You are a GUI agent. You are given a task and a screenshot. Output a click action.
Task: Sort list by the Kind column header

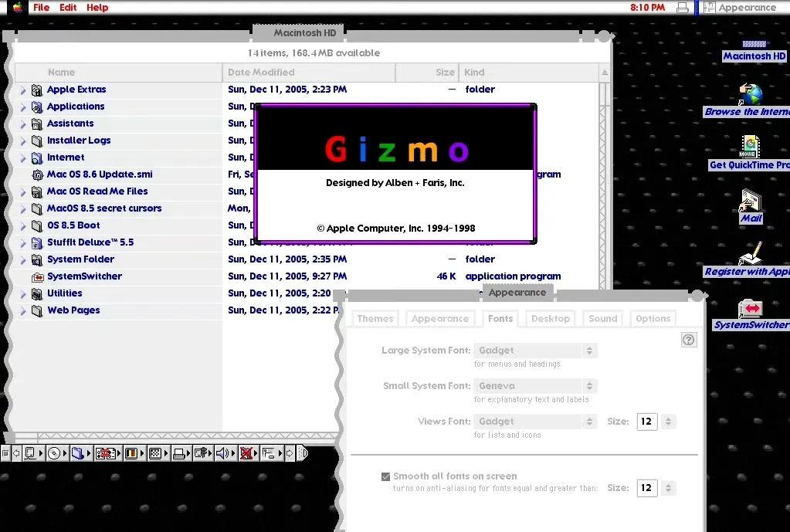coord(528,73)
